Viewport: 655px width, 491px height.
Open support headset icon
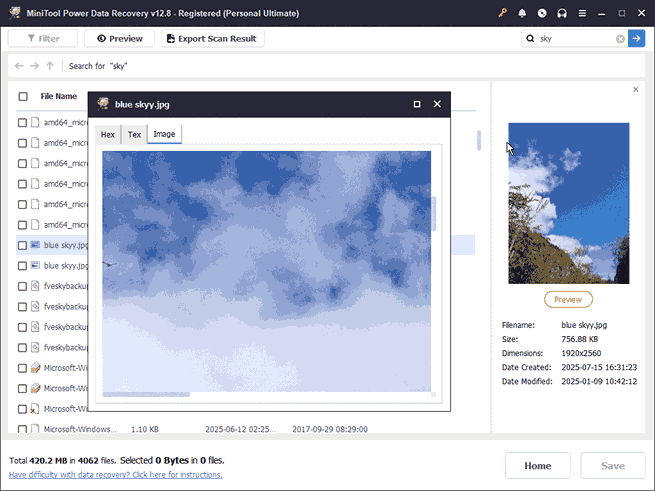point(562,13)
